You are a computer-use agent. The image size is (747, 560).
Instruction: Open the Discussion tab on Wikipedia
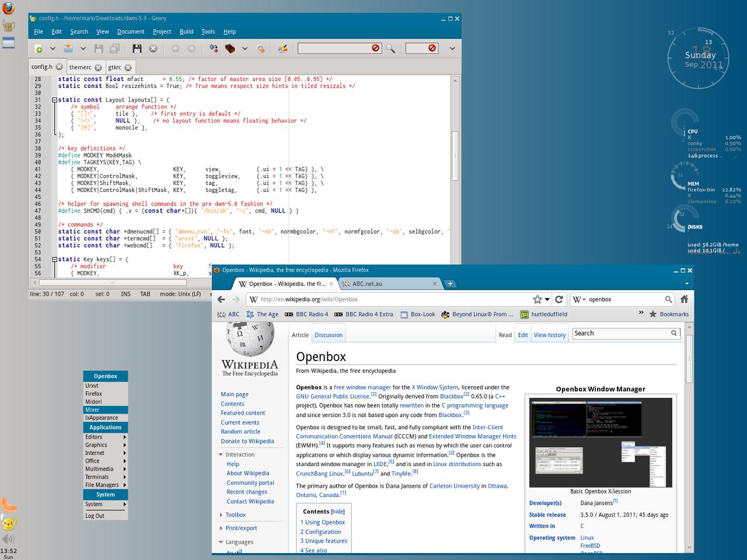click(x=329, y=335)
